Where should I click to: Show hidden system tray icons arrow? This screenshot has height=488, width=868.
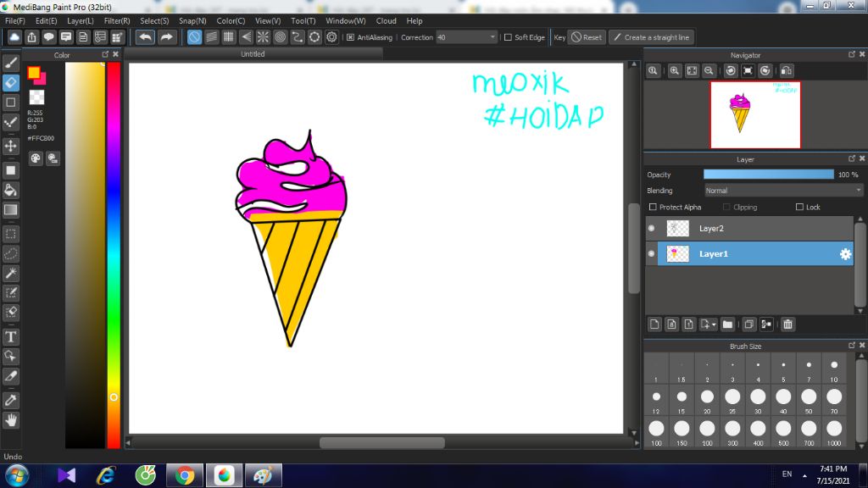click(x=804, y=475)
